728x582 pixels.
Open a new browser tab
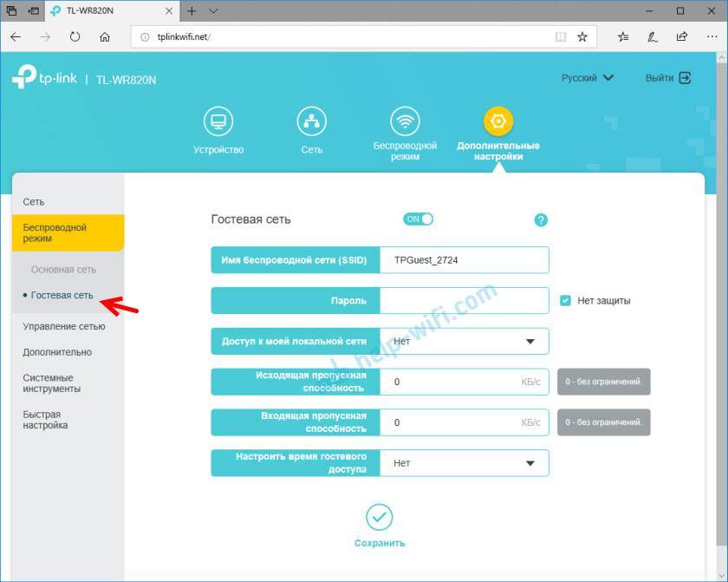tap(192, 11)
